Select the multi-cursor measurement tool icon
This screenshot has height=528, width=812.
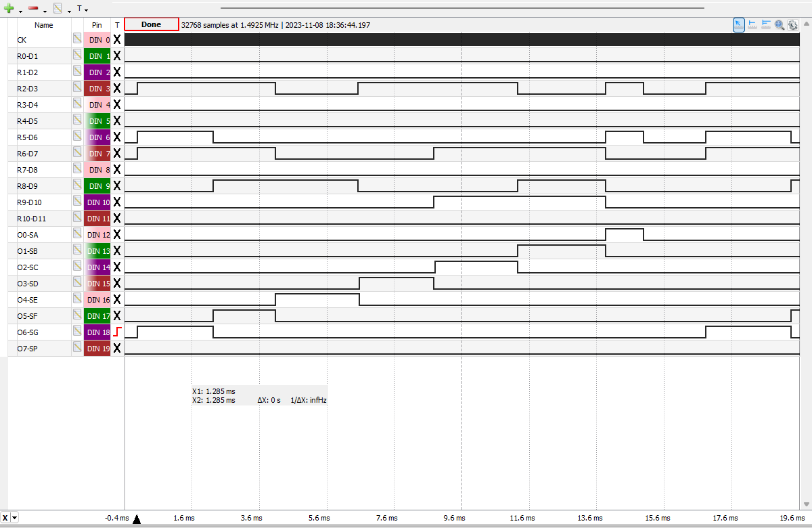766,24
